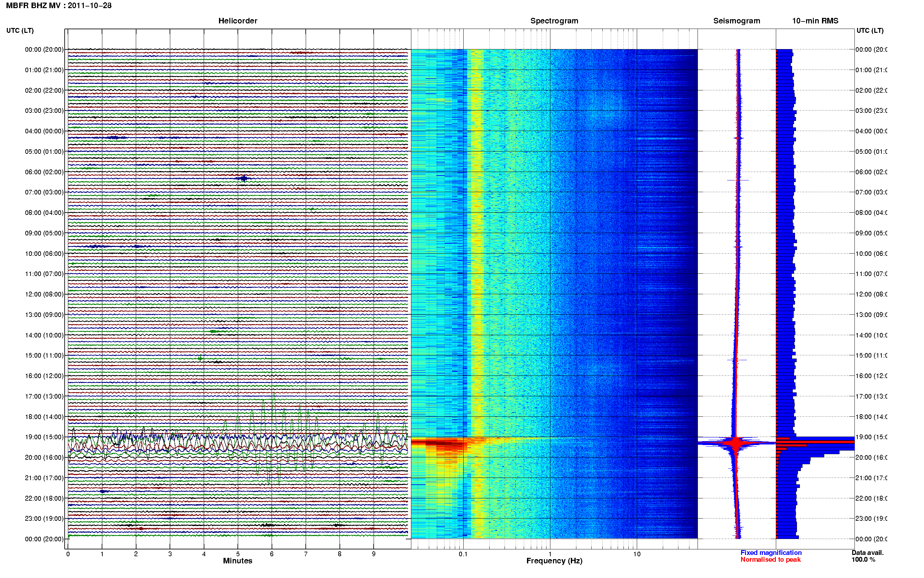Click left time label '08:00 (04:00)'
Screen dimensions: 924x578
(44, 213)
